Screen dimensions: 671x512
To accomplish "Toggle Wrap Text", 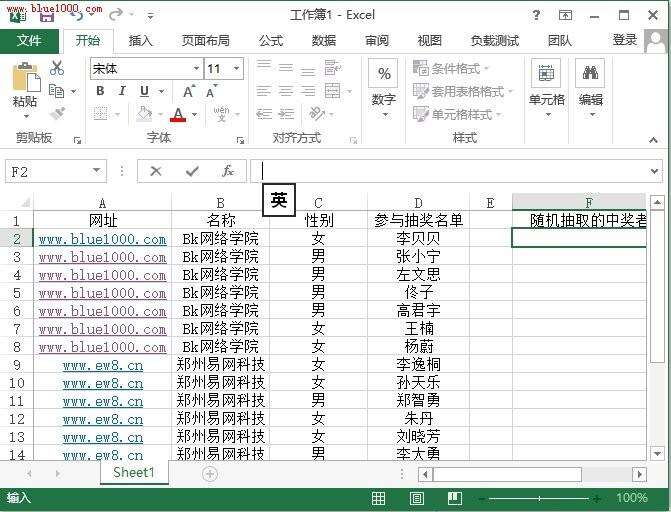I will tap(332, 68).
